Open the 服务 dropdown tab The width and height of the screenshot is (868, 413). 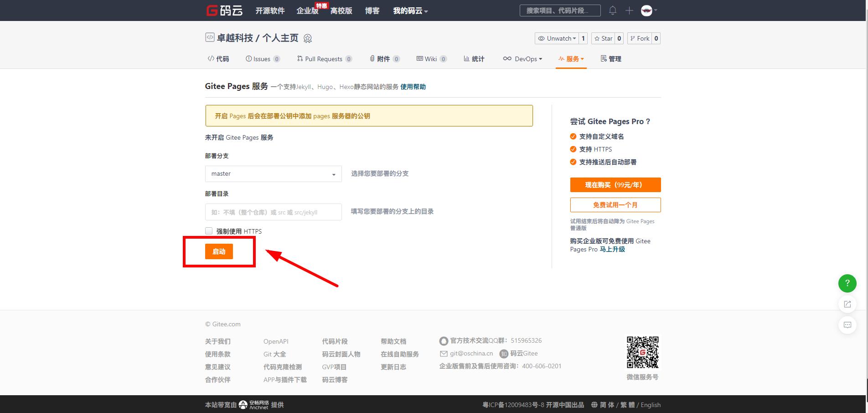coord(571,58)
